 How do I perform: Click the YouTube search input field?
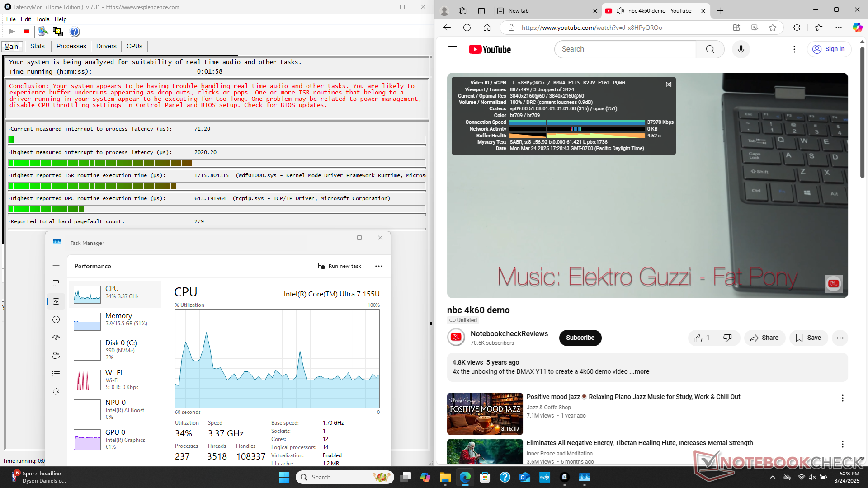pyautogui.click(x=625, y=49)
